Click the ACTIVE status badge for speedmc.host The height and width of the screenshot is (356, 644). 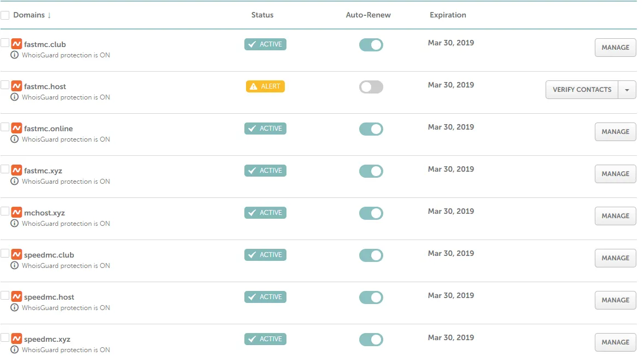265,297
